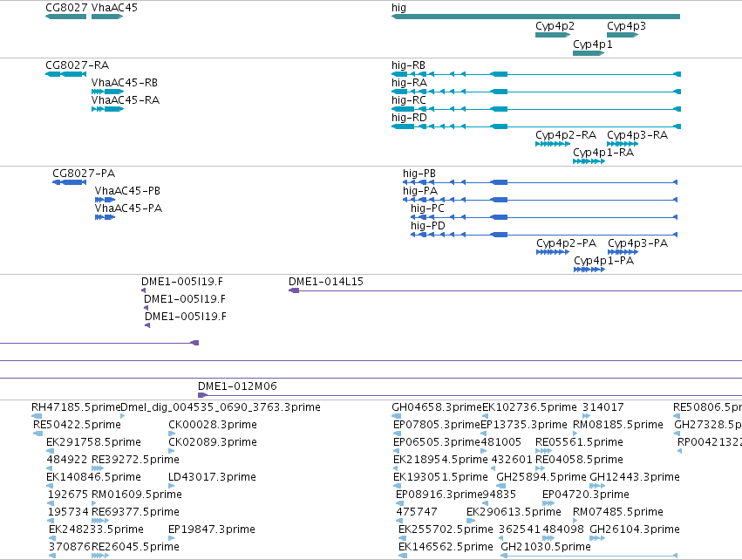Image resolution: width=742 pixels, height=560 pixels.
Task: Click EST RH47185.5prime
Action: [x=37, y=416]
